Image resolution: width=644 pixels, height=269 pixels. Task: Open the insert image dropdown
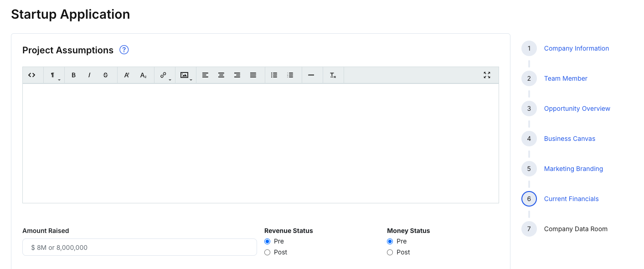pos(185,75)
